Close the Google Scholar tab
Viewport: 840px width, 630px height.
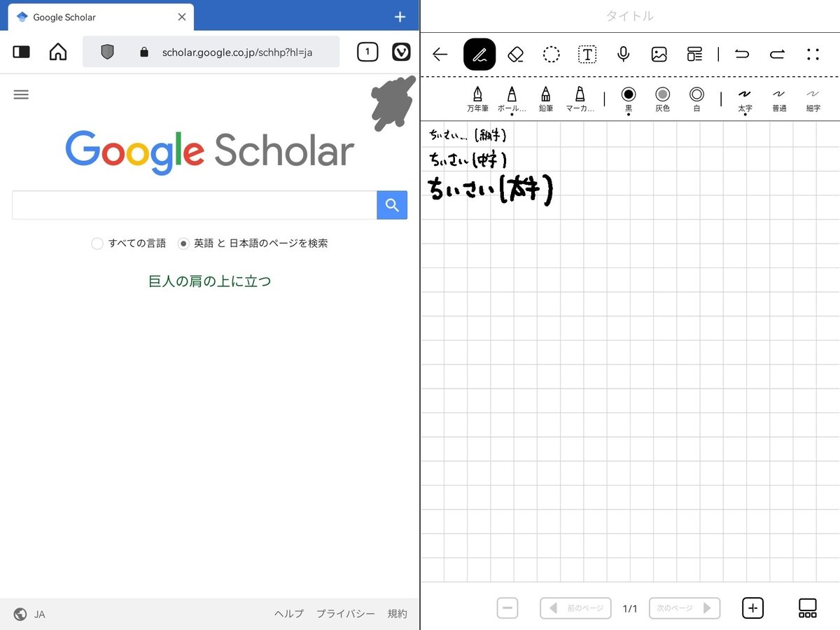tap(182, 17)
